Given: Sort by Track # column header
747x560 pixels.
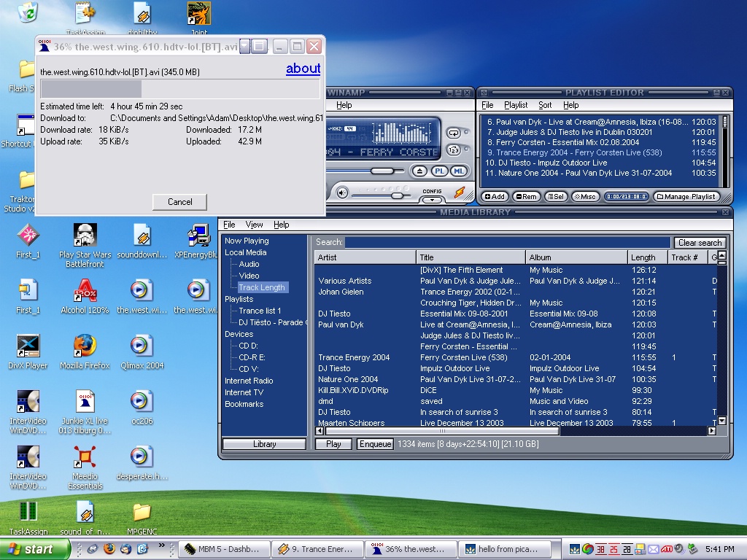Looking at the screenshot, I should pos(687,257).
